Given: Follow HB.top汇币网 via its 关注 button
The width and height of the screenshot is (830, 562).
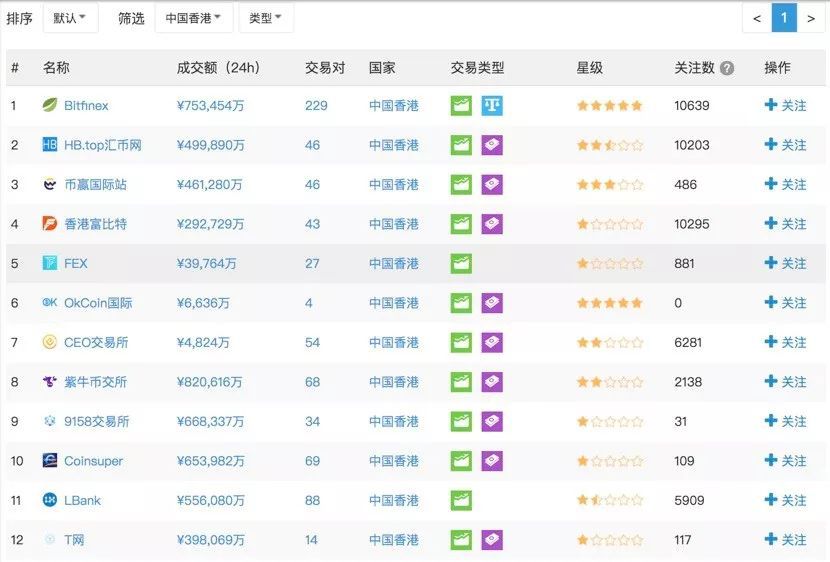Looking at the screenshot, I should coord(786,145).
